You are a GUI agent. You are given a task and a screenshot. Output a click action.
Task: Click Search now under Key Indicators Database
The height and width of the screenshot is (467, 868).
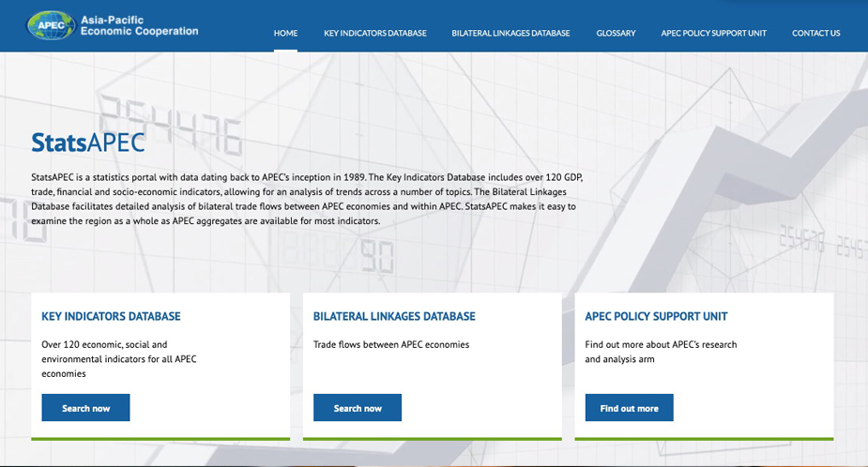point(85,408)
